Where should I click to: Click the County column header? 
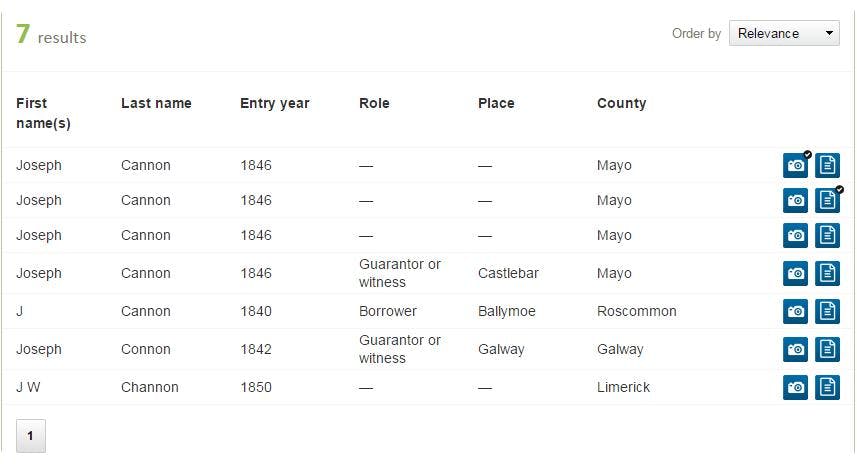click(621, 103)
